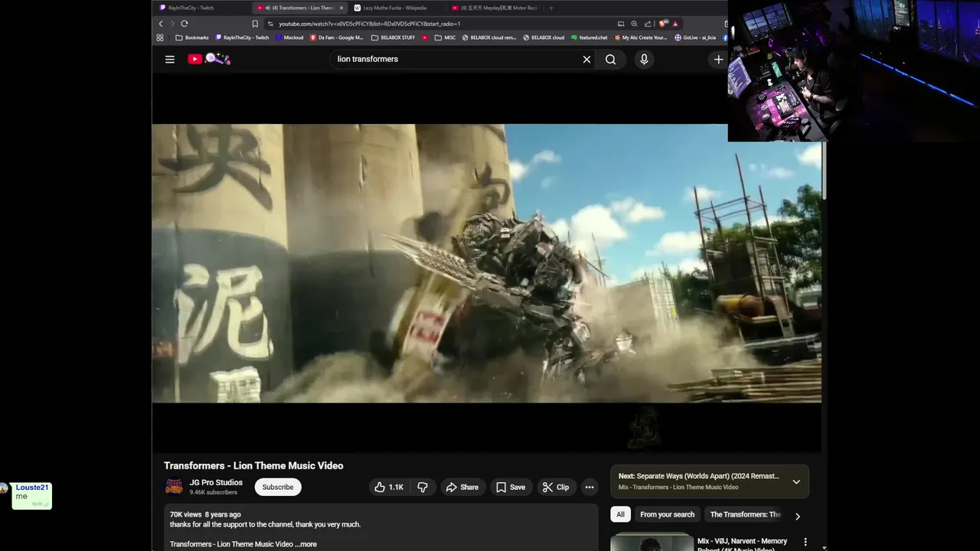980x551 pixels.
Task: Select the From your search chip
Action: coord(668,514)
